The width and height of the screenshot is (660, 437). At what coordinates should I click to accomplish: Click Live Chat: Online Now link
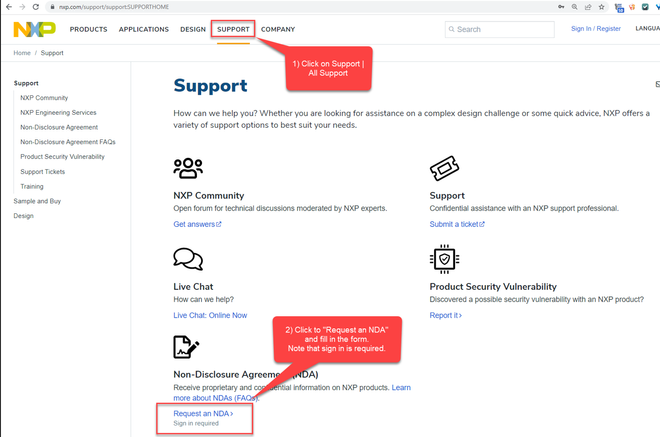(x=210, y=315)
